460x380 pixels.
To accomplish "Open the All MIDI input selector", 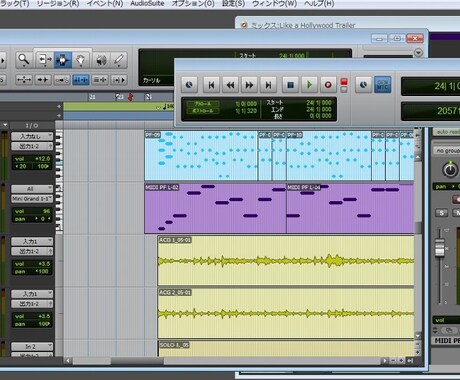I will tap(32, 189).
